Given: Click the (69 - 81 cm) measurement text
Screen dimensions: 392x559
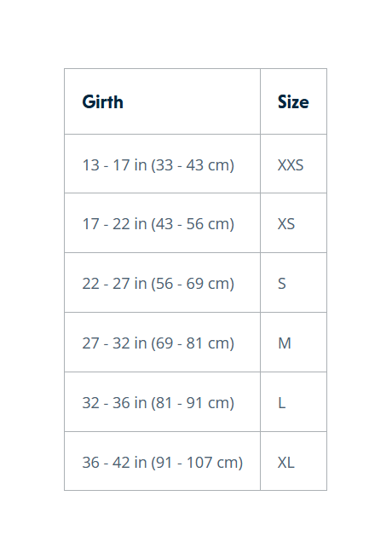Looking at the screenshot, I should [193, 343].
